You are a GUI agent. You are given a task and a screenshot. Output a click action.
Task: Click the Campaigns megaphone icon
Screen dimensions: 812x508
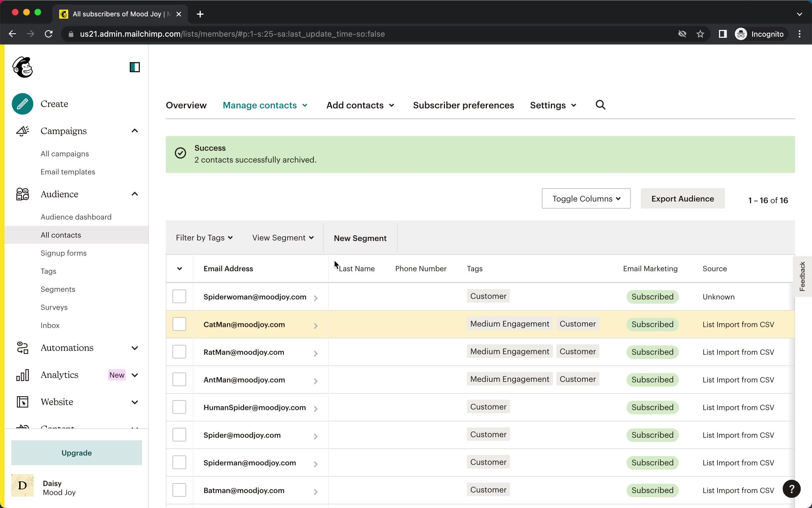pos(23,131)
